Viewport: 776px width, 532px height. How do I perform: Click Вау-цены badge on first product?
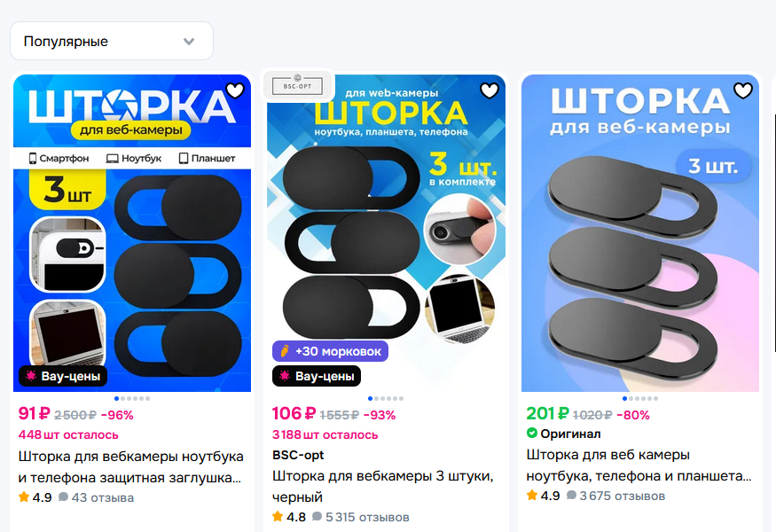[x=63, y=376]
